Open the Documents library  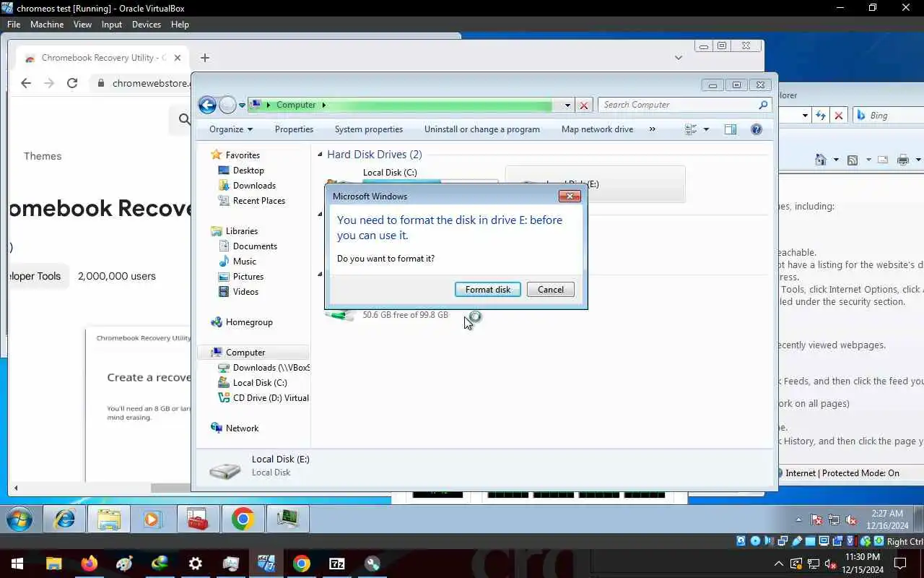pyautogui.click(x=255, y=246)
